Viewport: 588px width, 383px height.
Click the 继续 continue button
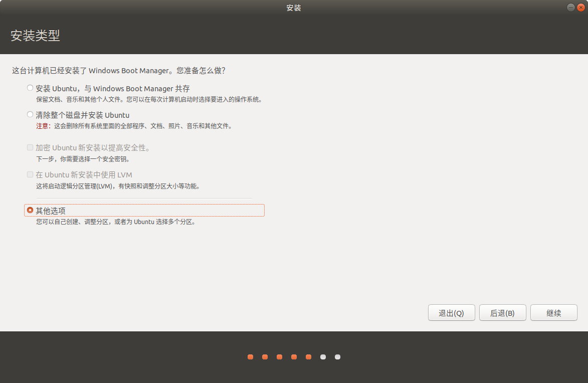pos(554,313)
